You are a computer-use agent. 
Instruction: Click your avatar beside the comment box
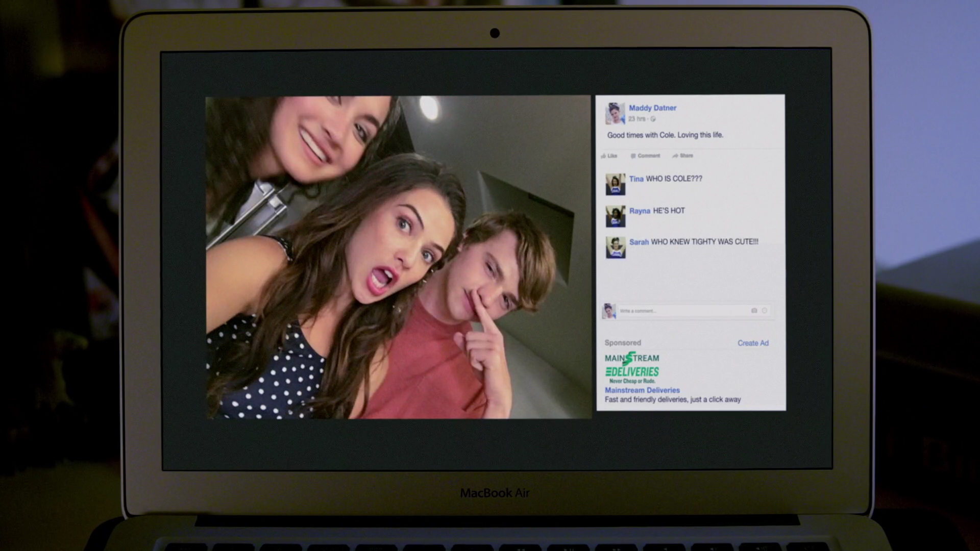click(x=609, y=311)
